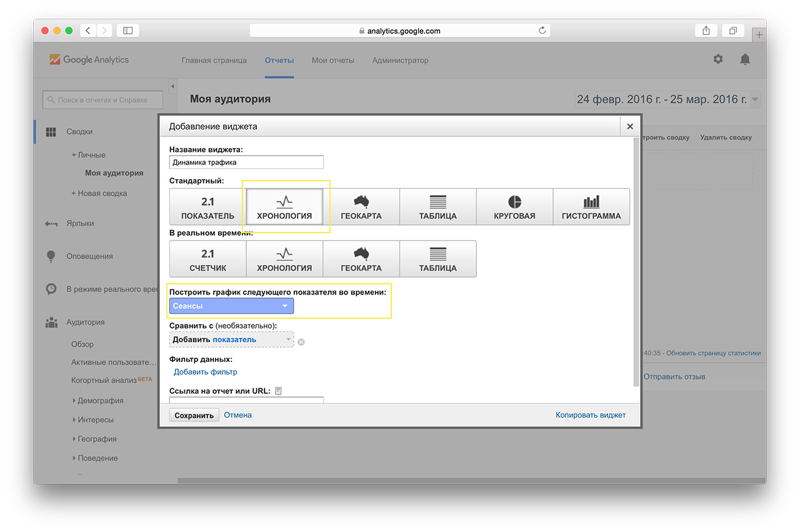The height and width of the screenshot is (532, 800).
Task: Click the Сохранить button
Action: click(194, 415)
